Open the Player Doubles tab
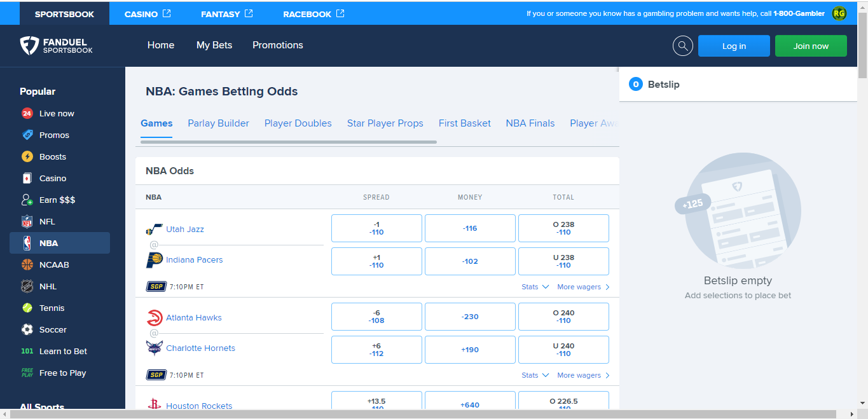This screenshot has height=419, width=868. click(298, 123)
